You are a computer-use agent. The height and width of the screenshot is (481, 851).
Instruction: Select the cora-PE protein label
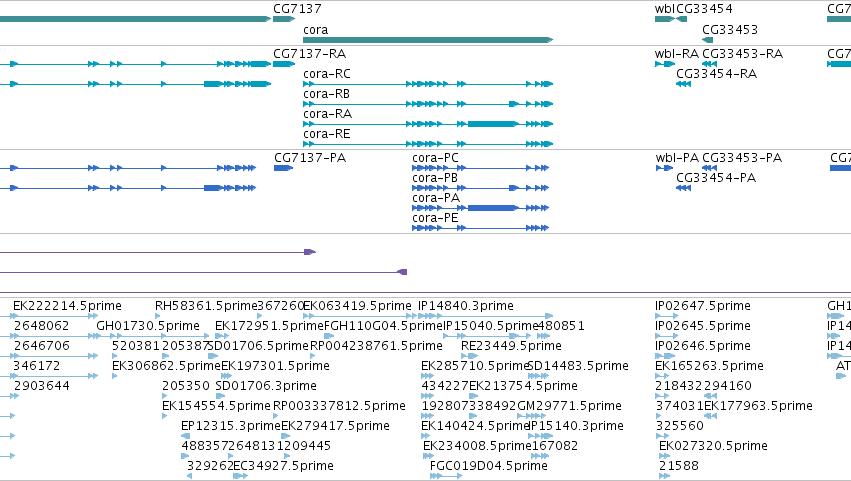click(435, 218)
